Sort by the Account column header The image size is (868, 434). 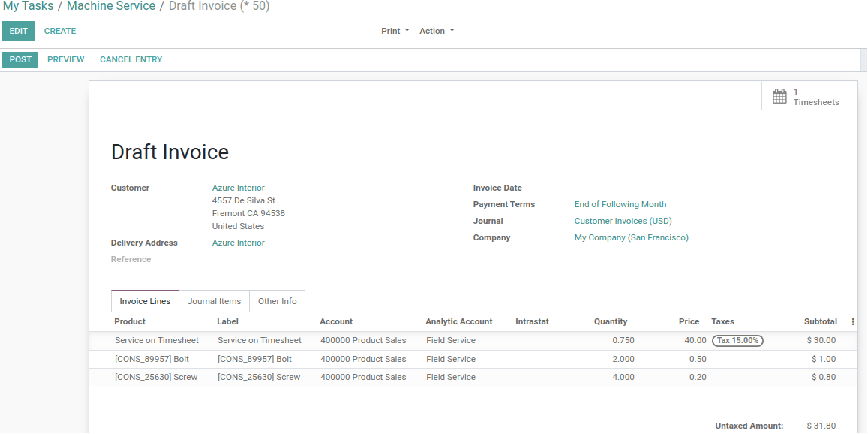tap(336, 321)
